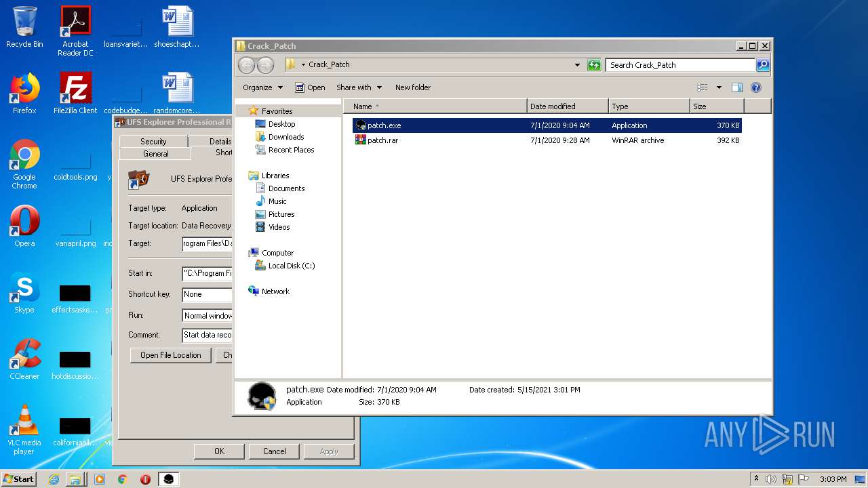The width and height of the screenshot is (868, 488).
Task: Switch to the Security tab
Action: [x=153, y=141]
